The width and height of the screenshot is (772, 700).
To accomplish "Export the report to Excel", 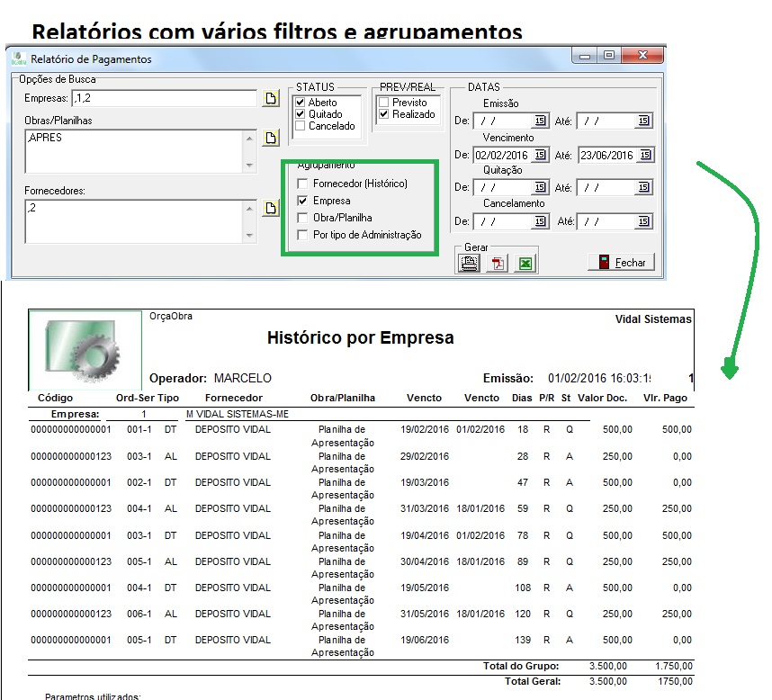I will [x=525, y=263].
